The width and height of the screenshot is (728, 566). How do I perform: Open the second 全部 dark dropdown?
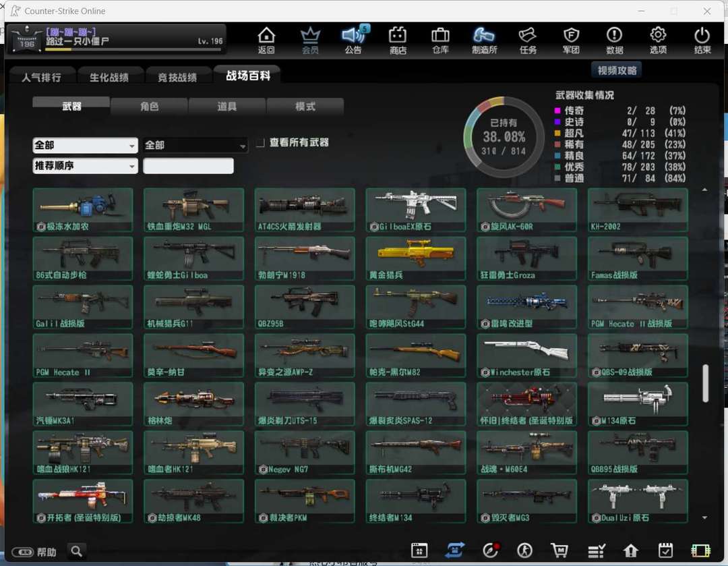(195, 146)
